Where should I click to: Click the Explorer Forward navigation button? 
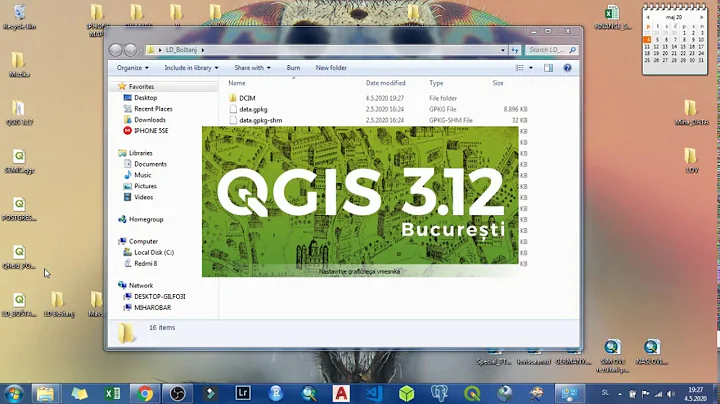[x=130, y=50]
